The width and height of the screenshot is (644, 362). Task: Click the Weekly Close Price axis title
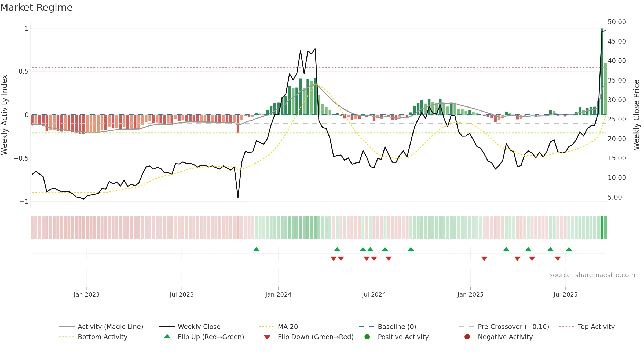coord(636,115)
